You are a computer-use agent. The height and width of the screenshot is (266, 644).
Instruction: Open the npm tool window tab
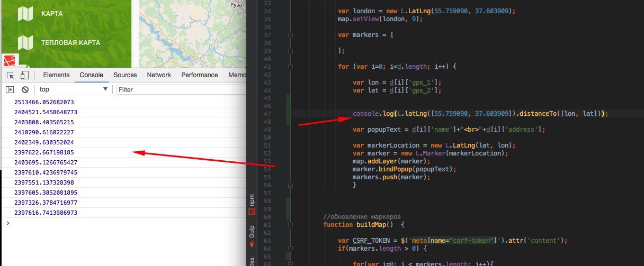click(x=253, y=205)
